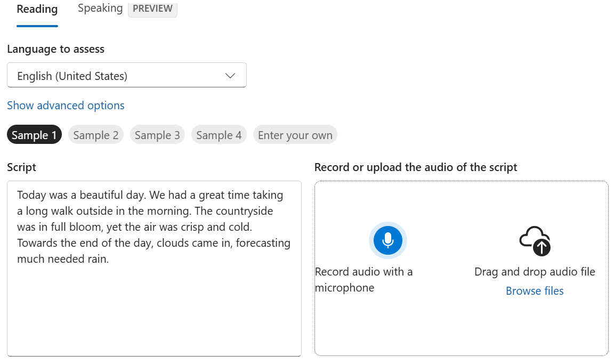The height and width of the screenshot is (364, 614).
Task: Click the Drag and drop audio file text
Action: (535, 272)
